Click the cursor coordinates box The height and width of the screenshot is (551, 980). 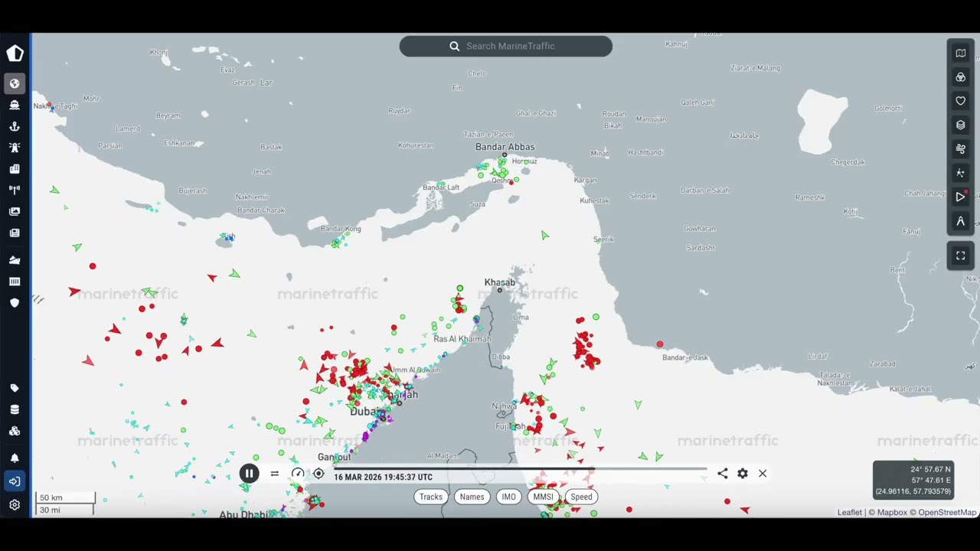point(913,480)
